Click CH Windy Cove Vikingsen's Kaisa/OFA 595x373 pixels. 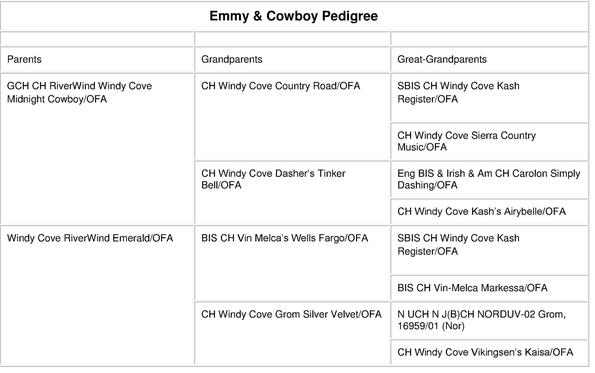[x=485, y=352]
